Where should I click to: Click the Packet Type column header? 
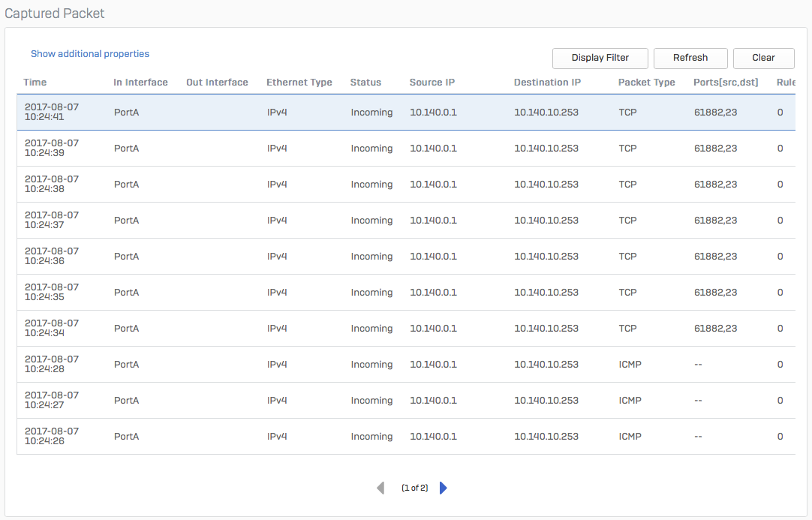(646, 83)
